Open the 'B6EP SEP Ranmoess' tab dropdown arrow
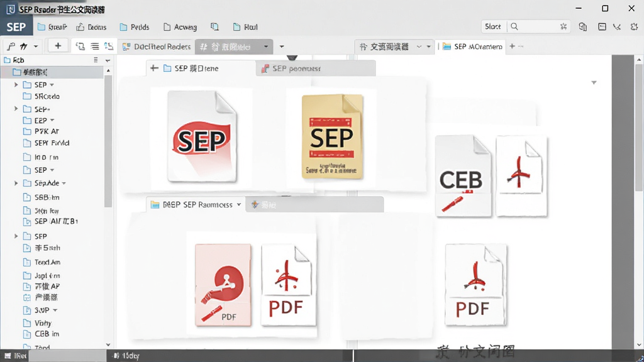The image size is (644, 362). 238,204
